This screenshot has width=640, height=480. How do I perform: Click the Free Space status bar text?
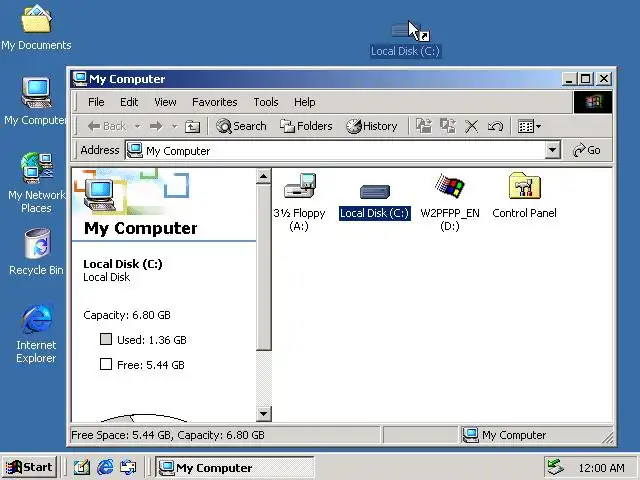click(x=168, y=435)
